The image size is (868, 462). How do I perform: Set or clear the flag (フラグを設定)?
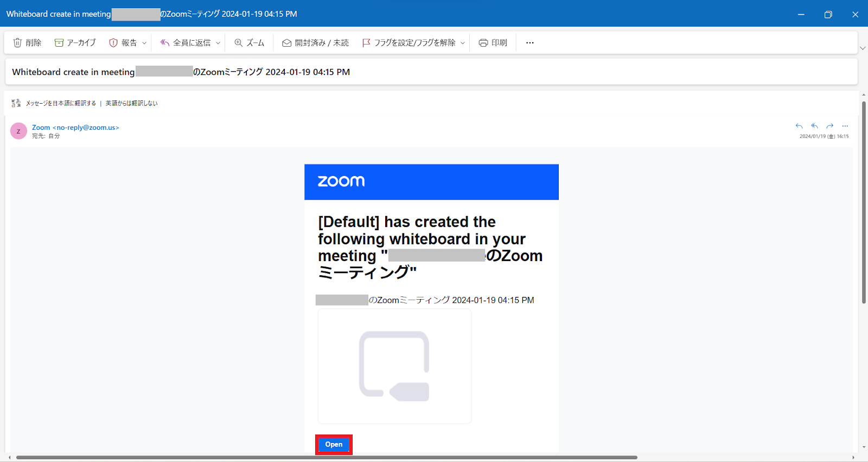409,42
